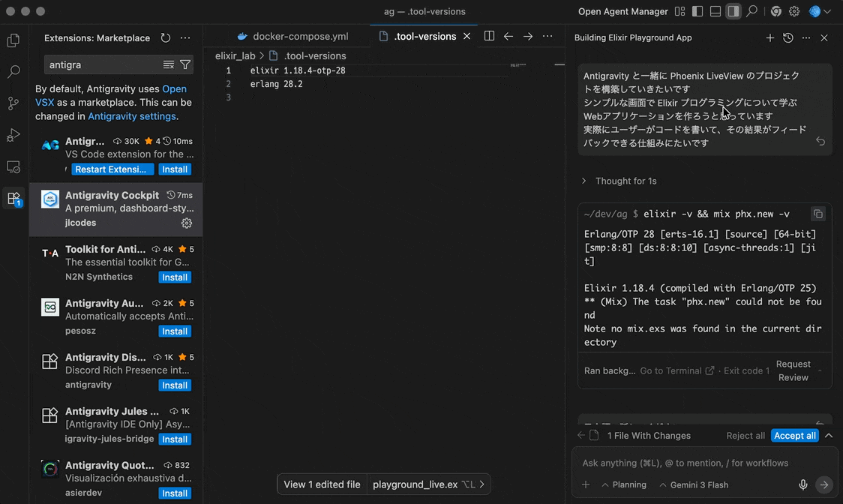This screenshot has height=504, width=843.
Task: Open the Gemini 3 Flash model dropdown
Action: click(x=694, y=484)
